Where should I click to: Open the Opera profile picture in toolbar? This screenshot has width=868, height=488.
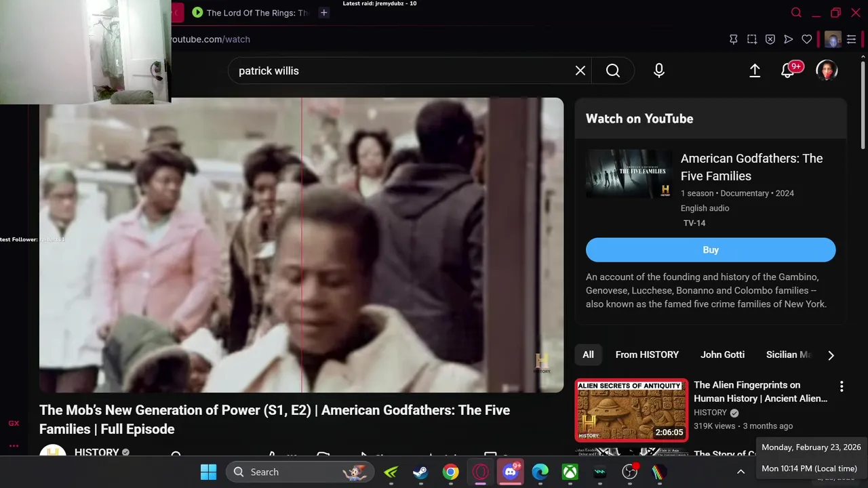point(833,39)
